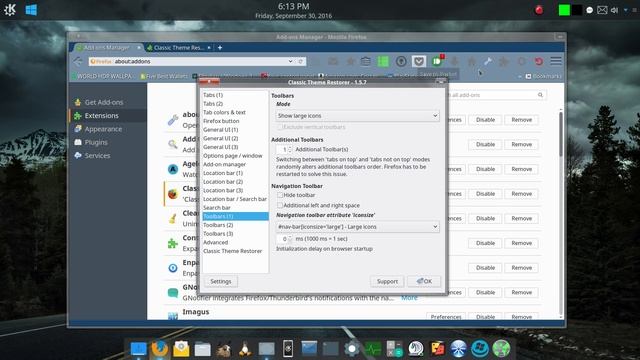Open system settings gear in dock
This screenshot has width=640, height=360.
tap(351, 349)
